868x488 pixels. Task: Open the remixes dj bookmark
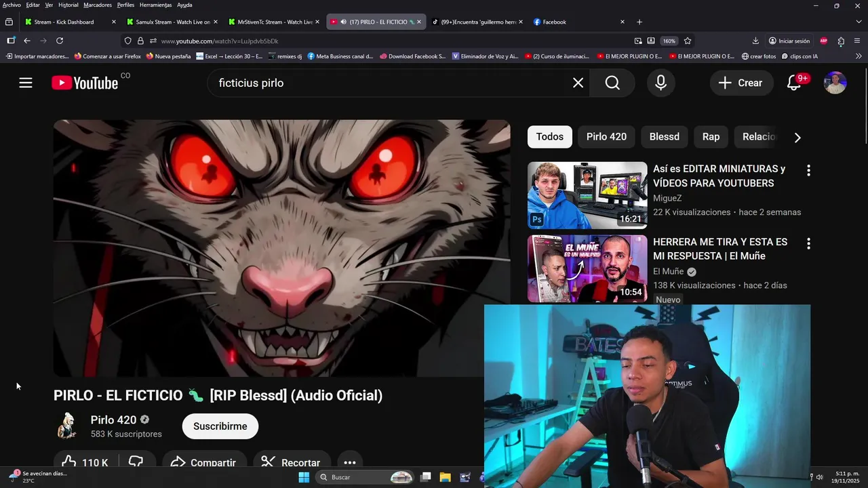point(285,56)
